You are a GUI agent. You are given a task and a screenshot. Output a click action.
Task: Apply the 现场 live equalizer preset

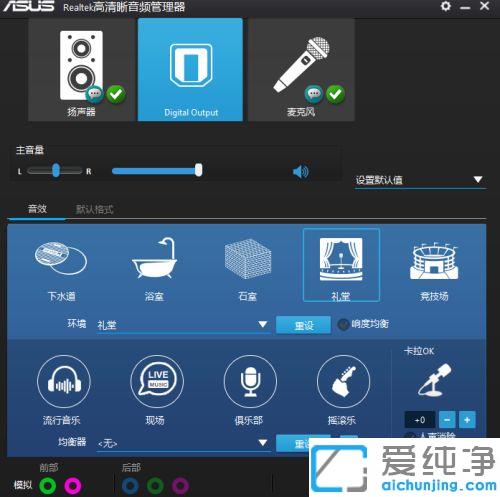tap(157, 382)
